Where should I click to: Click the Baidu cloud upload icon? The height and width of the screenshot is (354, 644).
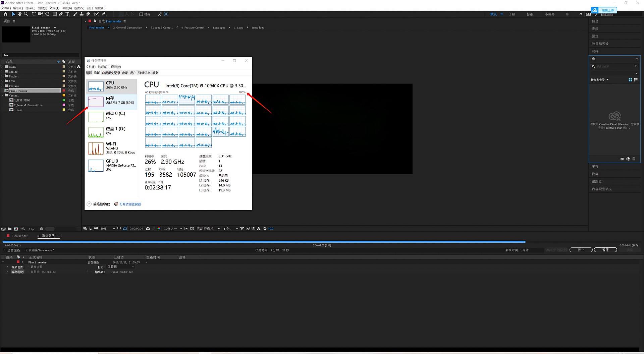[595, 10]
